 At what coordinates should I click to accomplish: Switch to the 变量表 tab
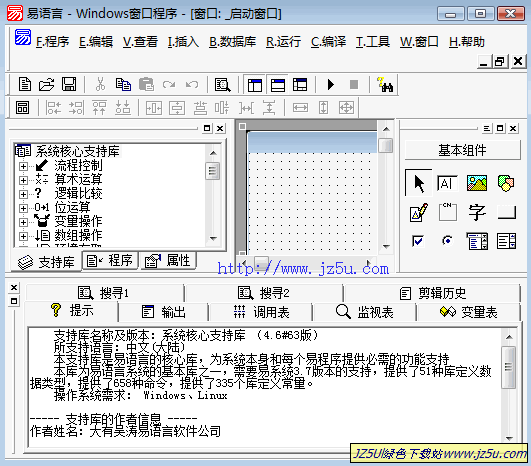point(469,312)
